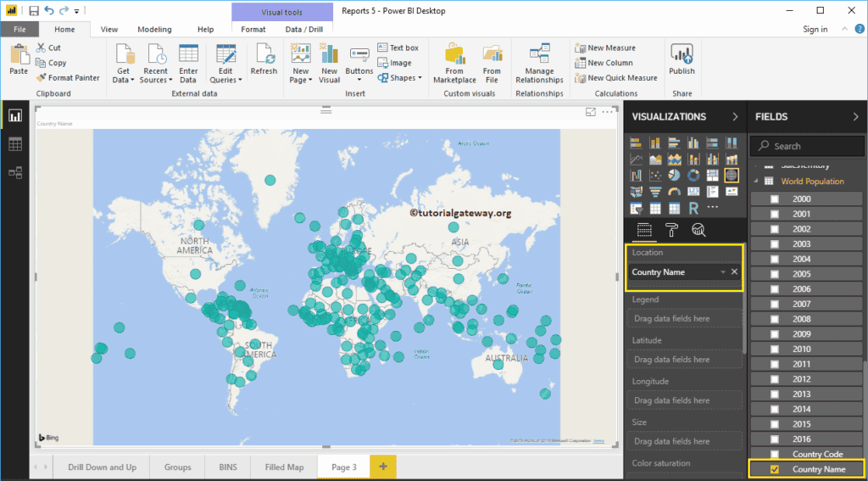The height and width of the screenshot is (481, 868).
Task: Tick the 2000 field checkbox
Action: [x=774, y=199]
